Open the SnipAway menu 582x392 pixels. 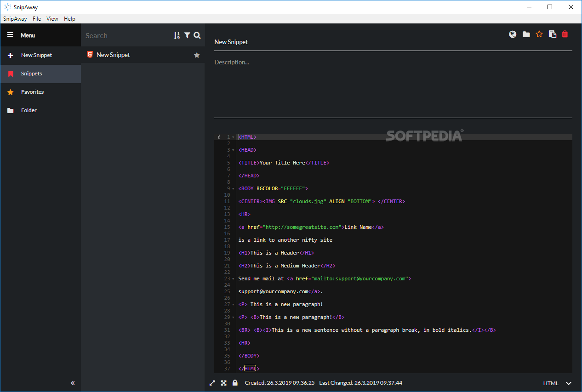point(15,19)
